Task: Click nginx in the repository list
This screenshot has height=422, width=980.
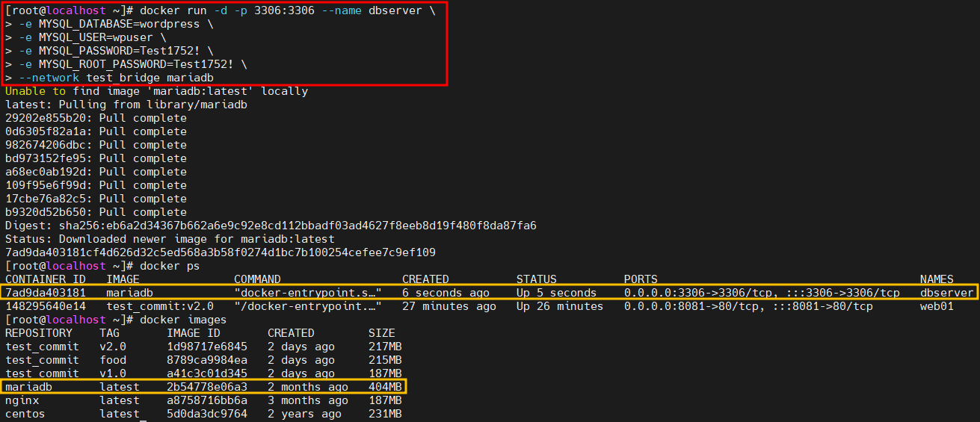Action: pos(22,400)
